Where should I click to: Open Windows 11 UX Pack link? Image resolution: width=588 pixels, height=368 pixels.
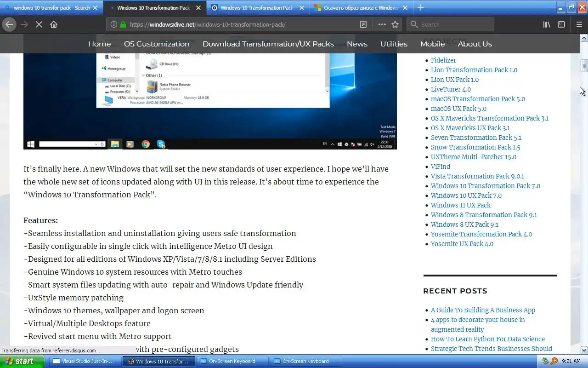[x=461, y=205]
